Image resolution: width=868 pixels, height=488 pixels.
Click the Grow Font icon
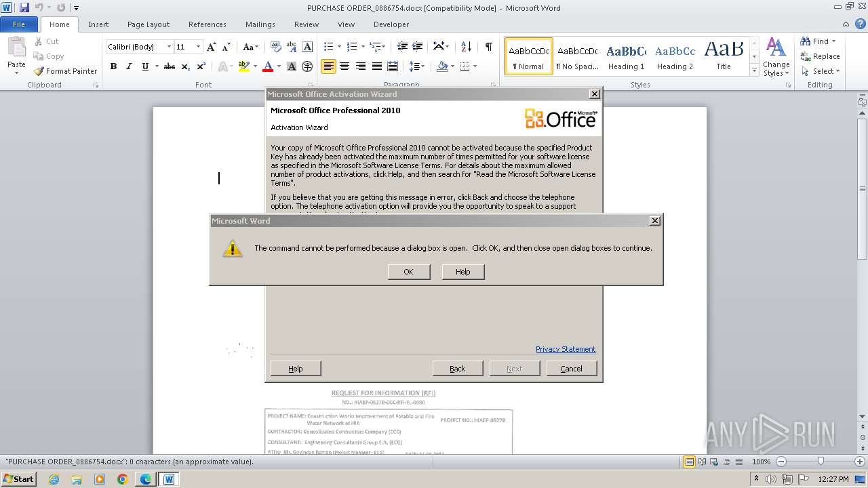(212, 47)
